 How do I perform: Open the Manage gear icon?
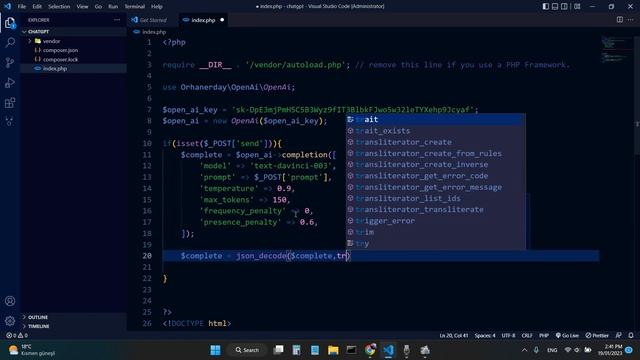[x=10, y=321]
